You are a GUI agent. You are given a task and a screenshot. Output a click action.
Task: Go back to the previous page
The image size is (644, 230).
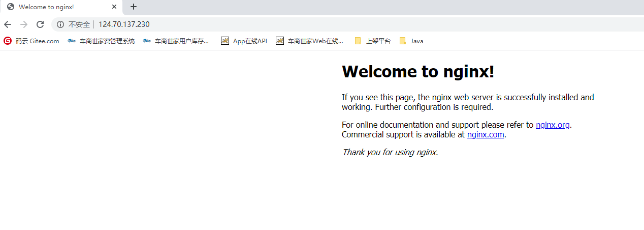(8, 24)
